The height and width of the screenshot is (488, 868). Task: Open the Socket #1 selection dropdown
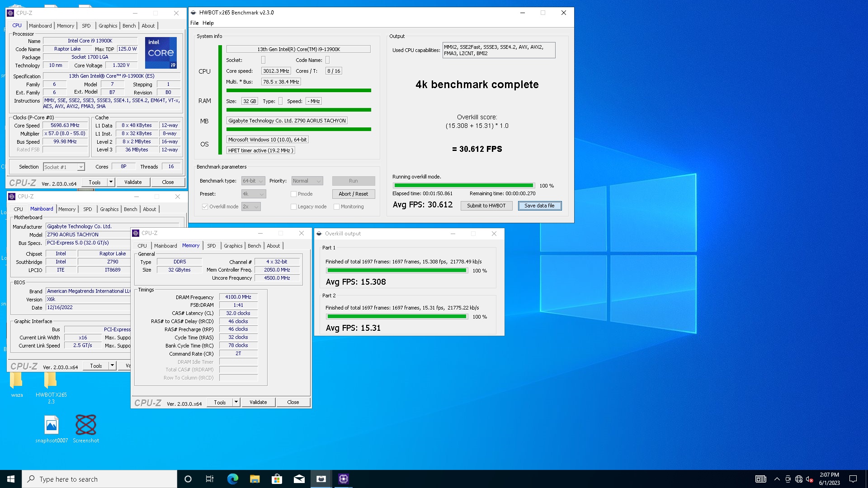[x=64, y=167]
